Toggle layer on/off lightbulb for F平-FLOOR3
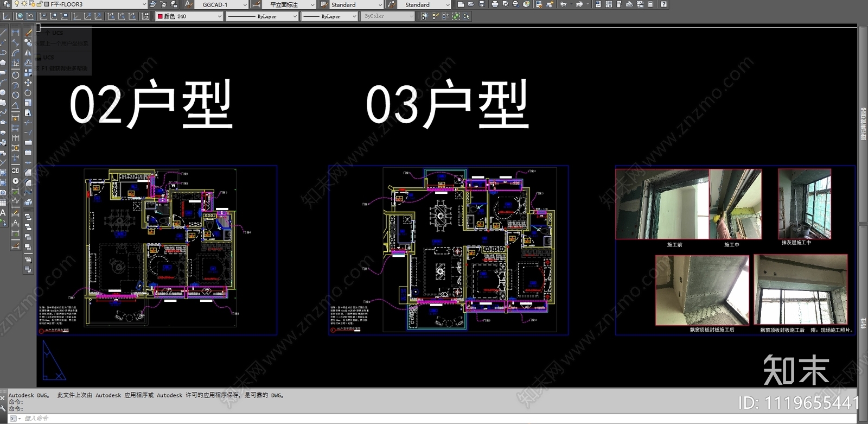Viewport: 868px width, 424px height. point(16,4)
